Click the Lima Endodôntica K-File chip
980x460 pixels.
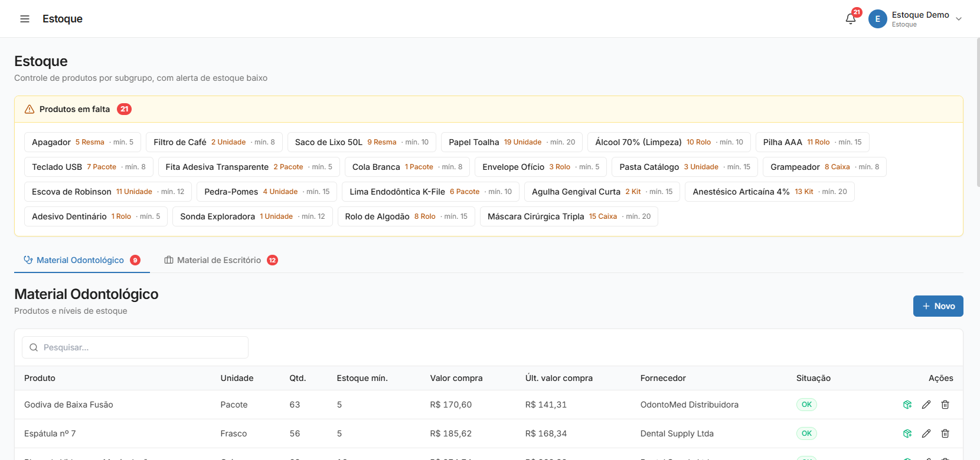pyautogui.click(x=431, y=192)
